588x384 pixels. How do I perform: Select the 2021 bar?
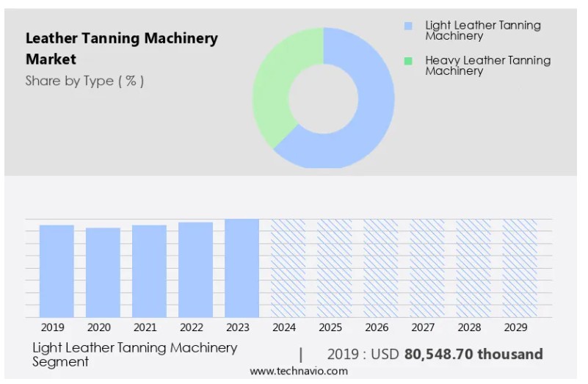pyautogui.click(x=149, y=271)
